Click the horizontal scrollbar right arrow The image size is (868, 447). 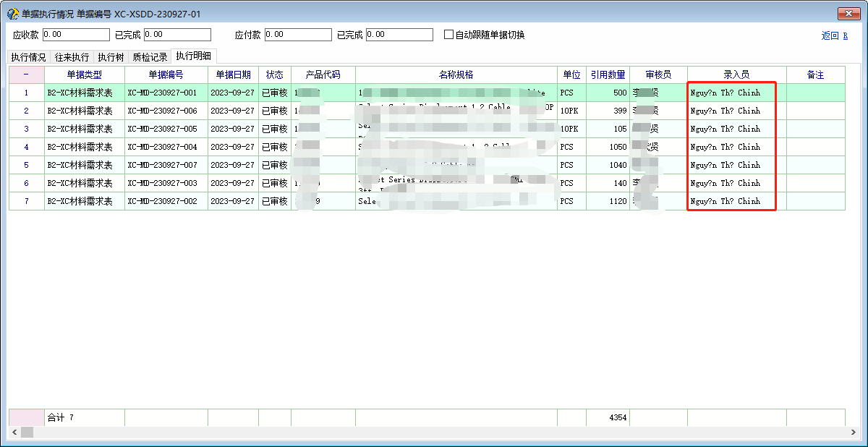(x=854, y=432)
